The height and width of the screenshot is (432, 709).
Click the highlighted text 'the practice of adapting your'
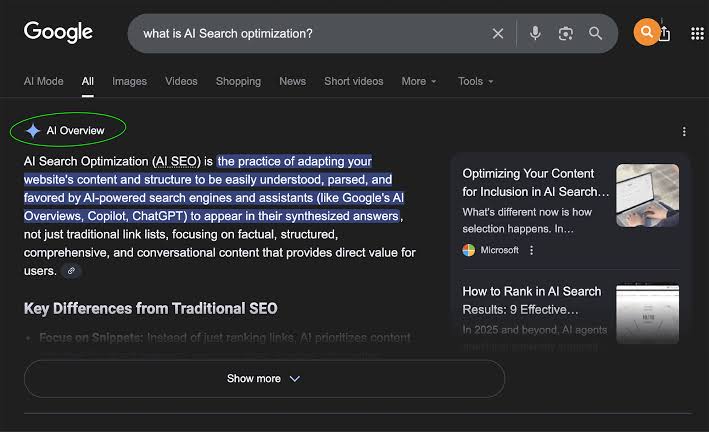tap(294, 161)
